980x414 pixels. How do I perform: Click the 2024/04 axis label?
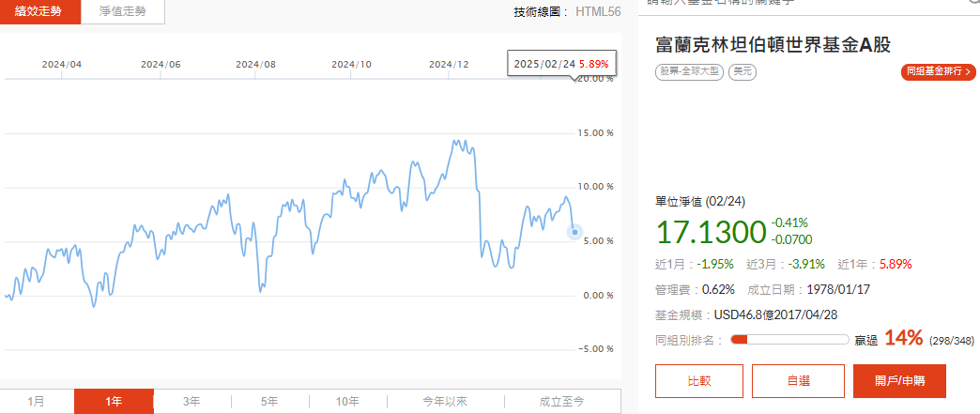click(62, 65)
